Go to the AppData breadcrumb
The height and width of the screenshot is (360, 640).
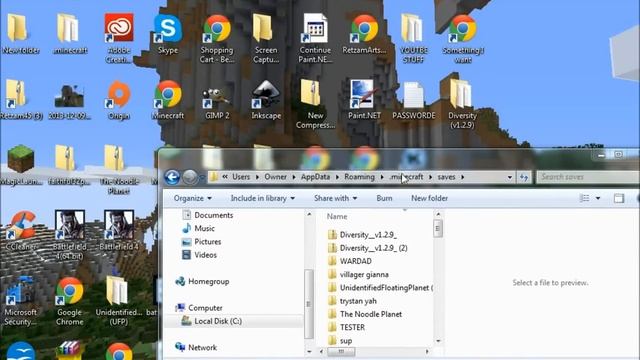pyautogui.click(x=315, y=177)
